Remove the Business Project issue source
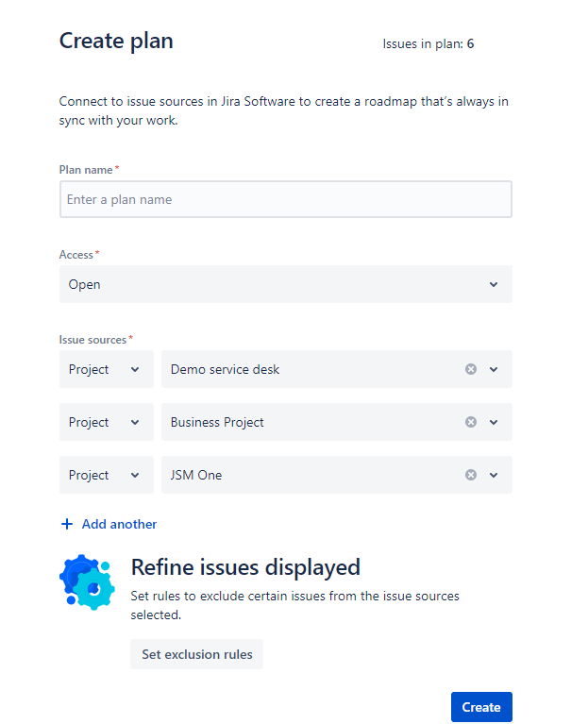 pos(470,422)
